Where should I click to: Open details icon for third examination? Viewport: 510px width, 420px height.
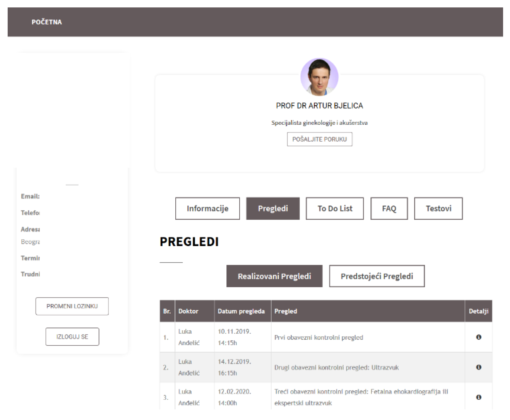pos(478,397)
